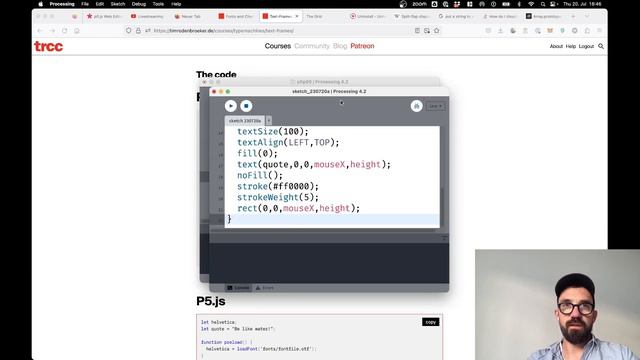Click the trcc site logo

coord(49,47)
